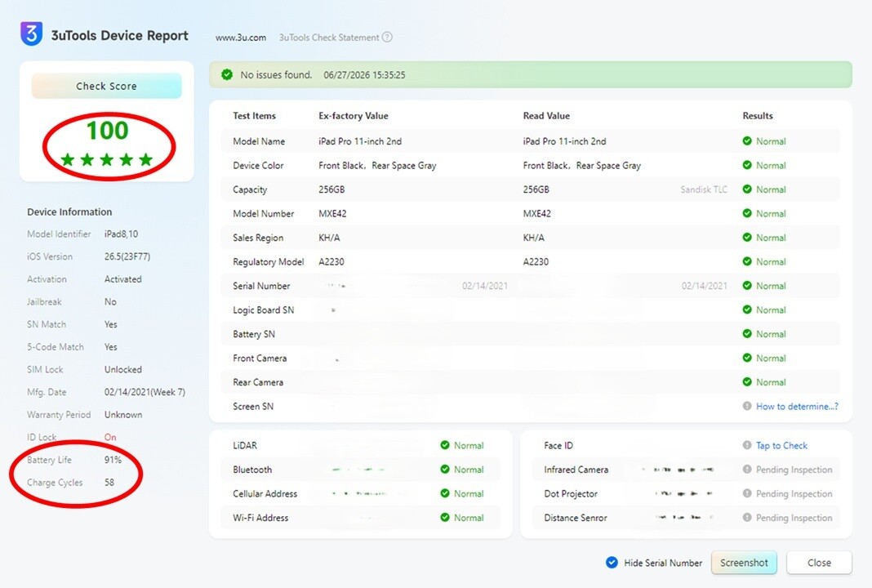872x588 pixels.
Task: Click the gray info icon in Face ID row
Action: 747,445
